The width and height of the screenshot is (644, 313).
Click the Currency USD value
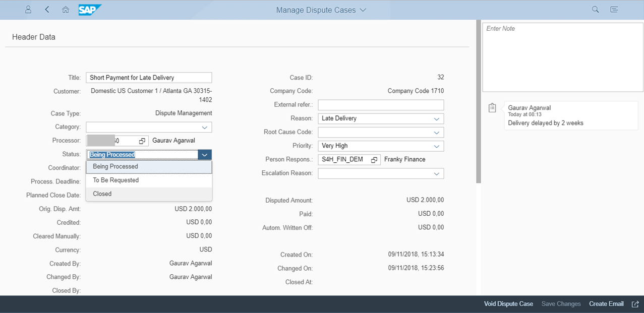pyautogui.click(x=206, y=250)
